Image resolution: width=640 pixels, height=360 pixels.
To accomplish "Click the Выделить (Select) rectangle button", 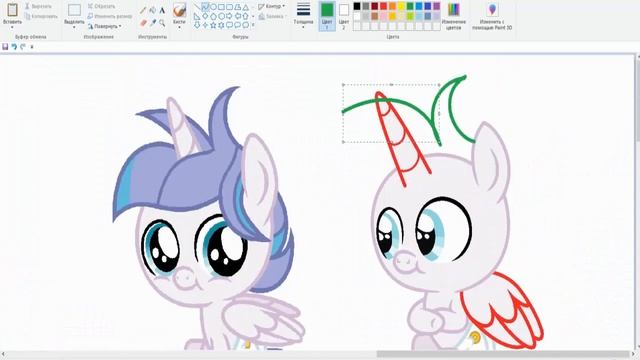I will point(74,10).
